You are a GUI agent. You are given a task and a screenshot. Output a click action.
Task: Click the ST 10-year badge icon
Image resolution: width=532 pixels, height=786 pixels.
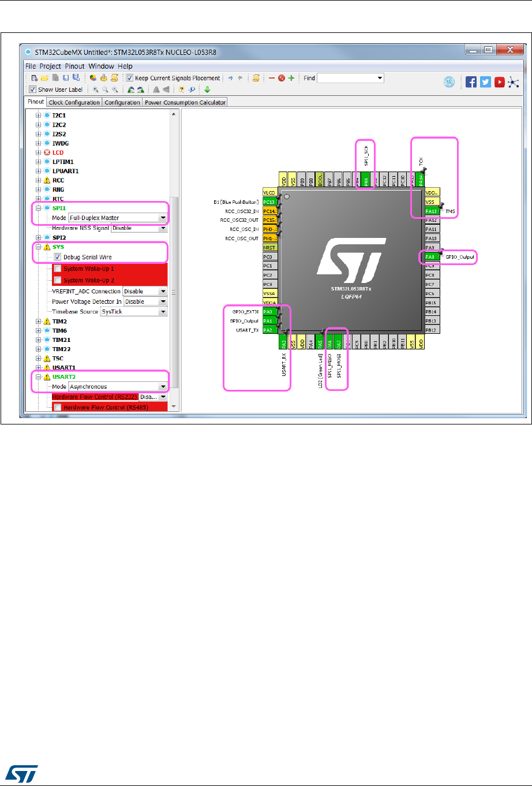(449, 82)
